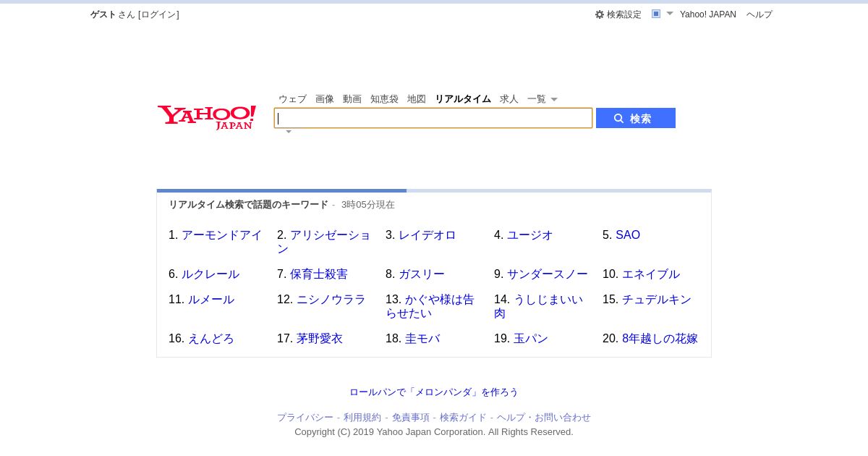Open trending keyword かぐや様は告らせたい
The height and width of the screenshot is (456, 868).
430,306
